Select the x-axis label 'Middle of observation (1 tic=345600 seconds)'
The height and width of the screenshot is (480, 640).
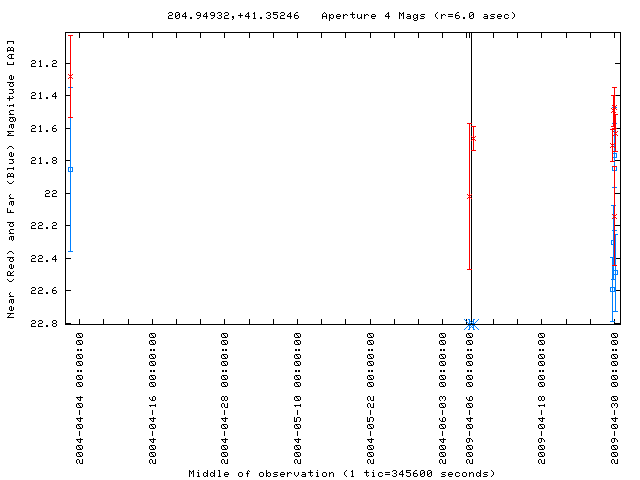(x=342, y=473)
